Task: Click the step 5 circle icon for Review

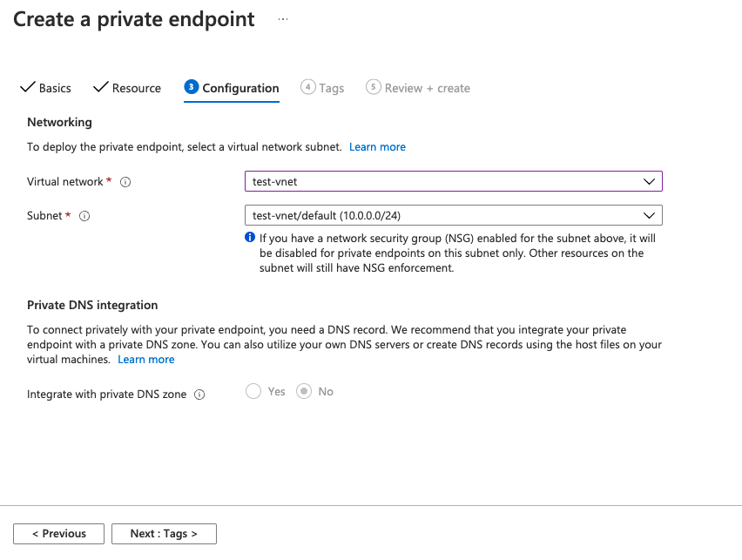Action: click(374, 87)
